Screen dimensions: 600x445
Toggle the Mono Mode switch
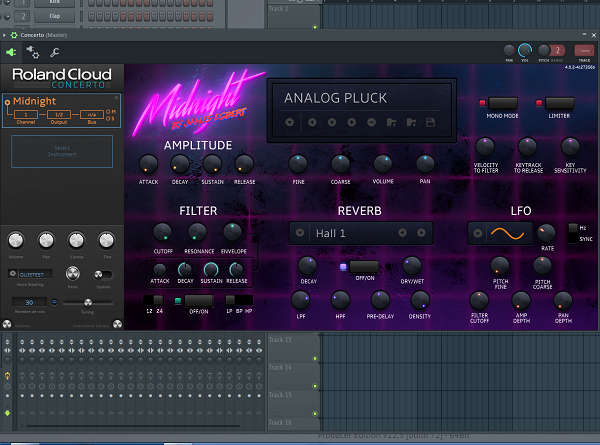click(503, 103)
